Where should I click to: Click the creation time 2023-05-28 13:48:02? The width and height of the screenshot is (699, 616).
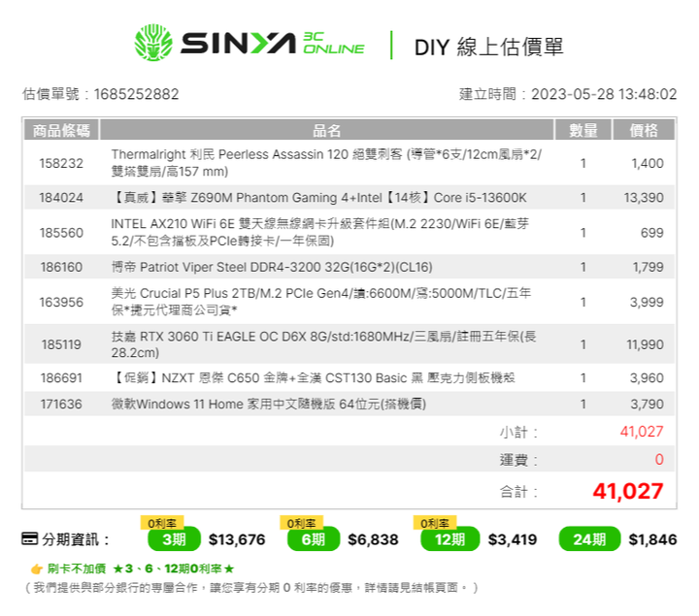pyautogui.click(x=604, y=94)
